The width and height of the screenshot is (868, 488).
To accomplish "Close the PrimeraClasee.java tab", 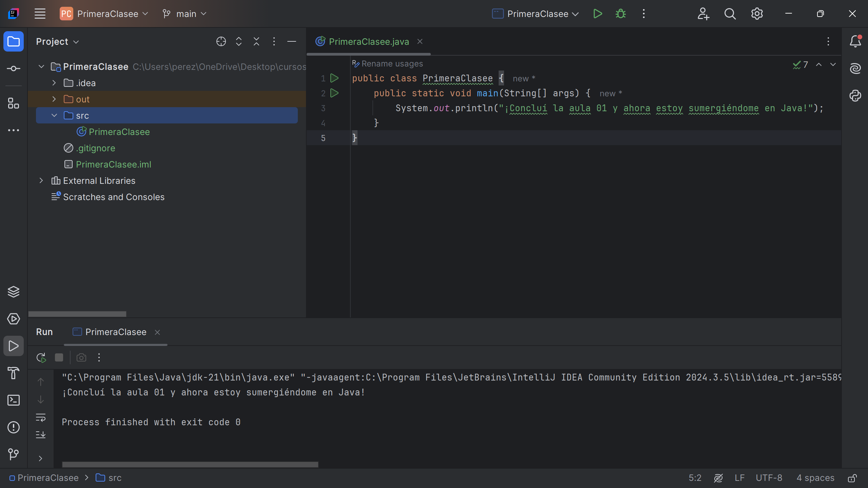I will point(420,41).
